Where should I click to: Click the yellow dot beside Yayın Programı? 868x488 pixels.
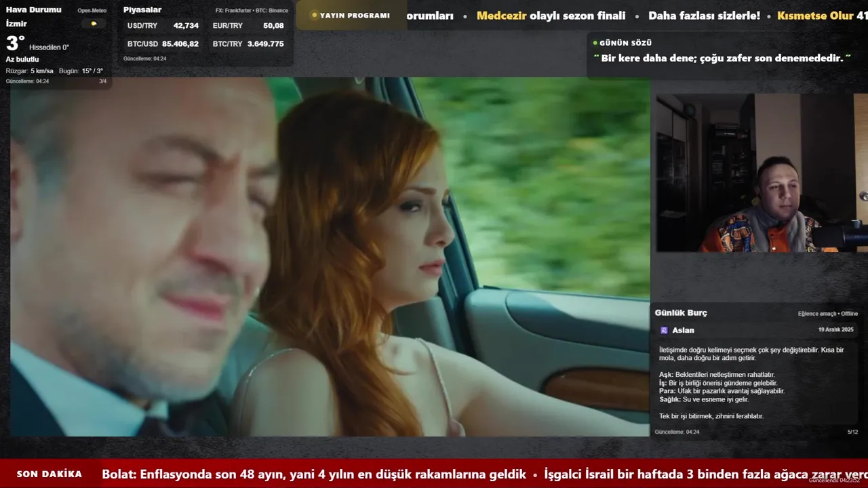tap(314, 16)
